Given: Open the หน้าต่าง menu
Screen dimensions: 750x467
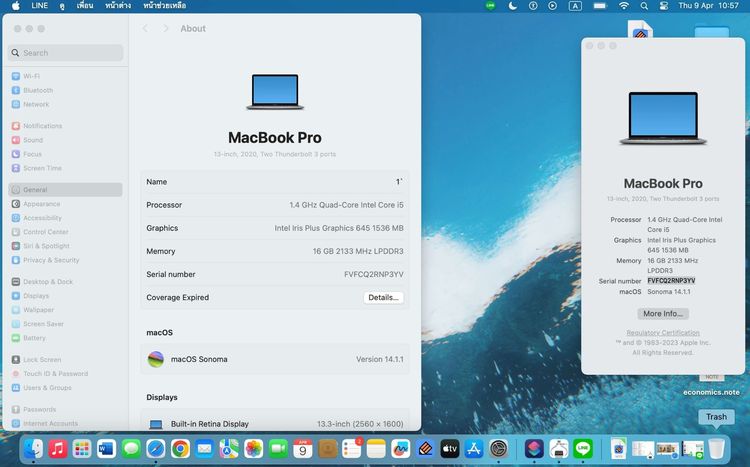Looking at the screenshot, I should point(118,6).
